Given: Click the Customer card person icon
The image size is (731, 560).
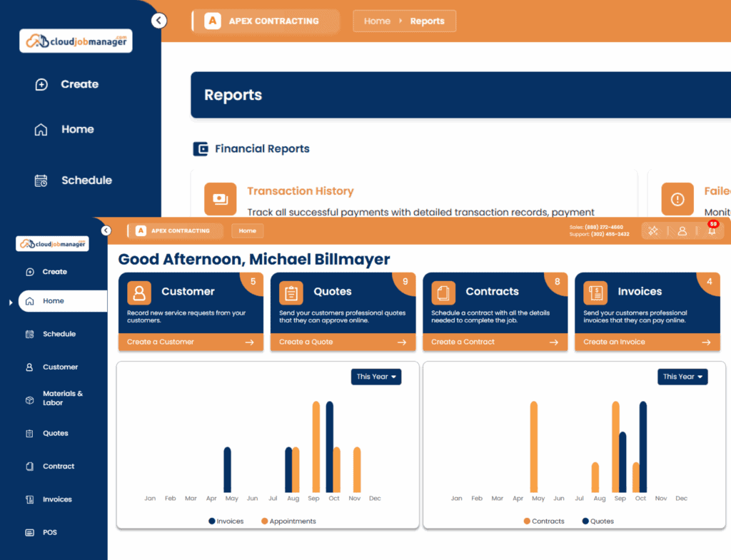Looking at the screenshot, I should pyautogui.click(x=139, y=292).
